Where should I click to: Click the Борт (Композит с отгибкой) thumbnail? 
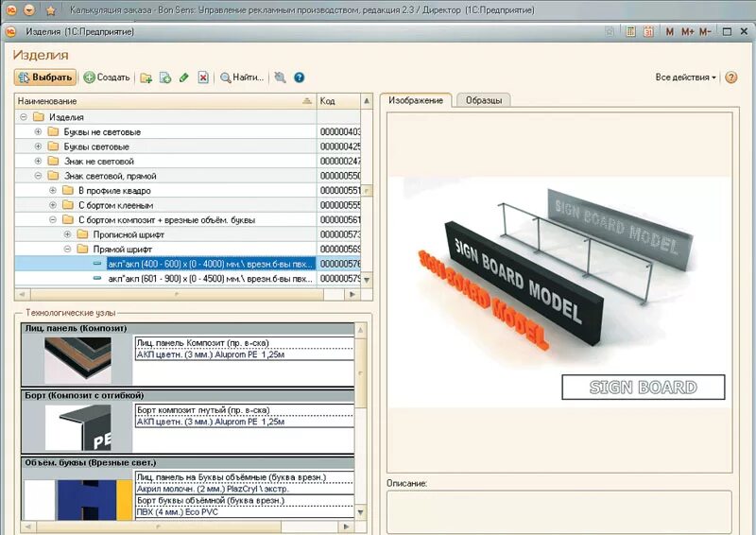tap(78, 427)
